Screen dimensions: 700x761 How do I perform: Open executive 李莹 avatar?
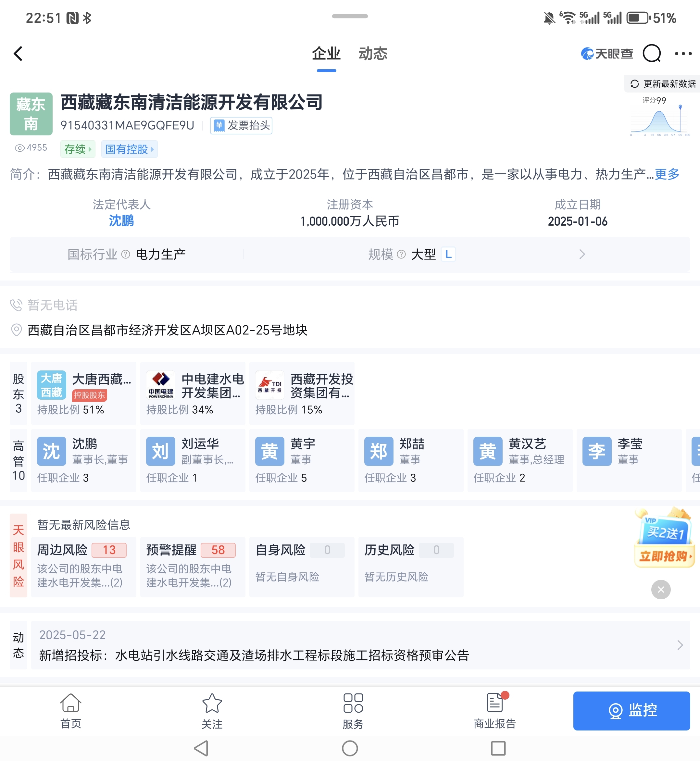click(x=597, y=451)
